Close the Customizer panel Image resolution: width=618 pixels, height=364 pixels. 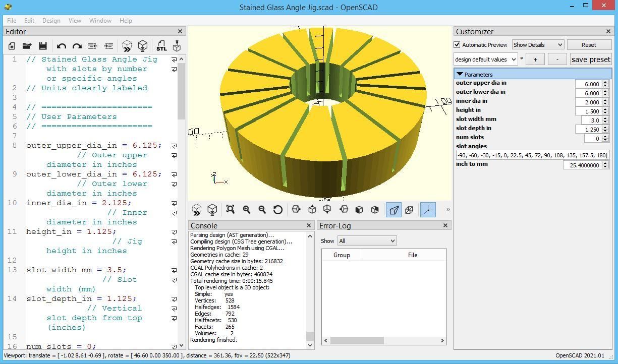point(608,31)
